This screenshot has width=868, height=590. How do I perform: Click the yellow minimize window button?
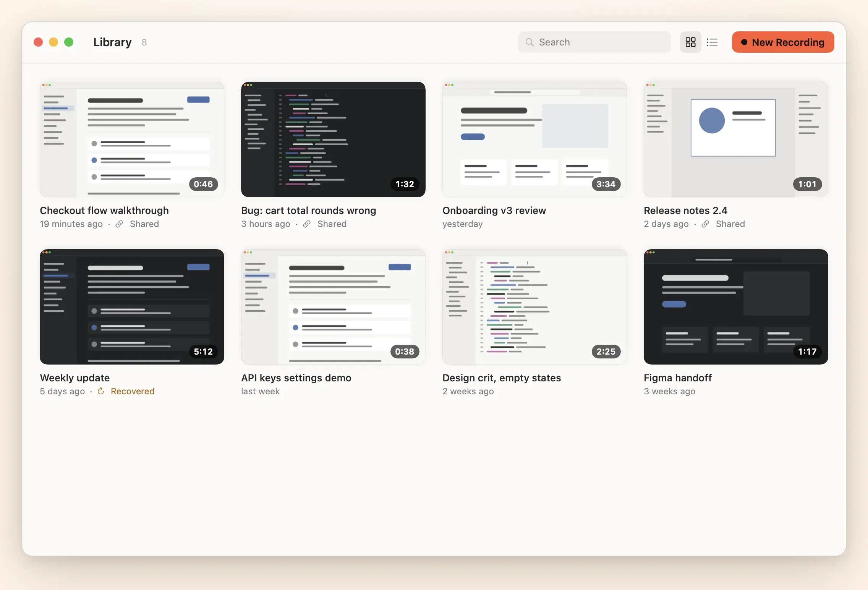[x=53, y=42]
